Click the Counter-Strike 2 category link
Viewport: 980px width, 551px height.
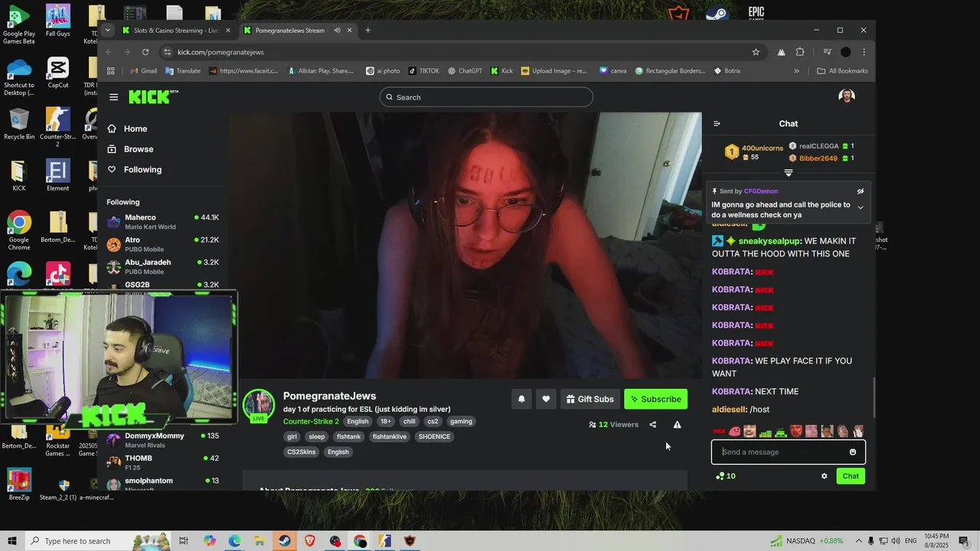click(311, 422)
